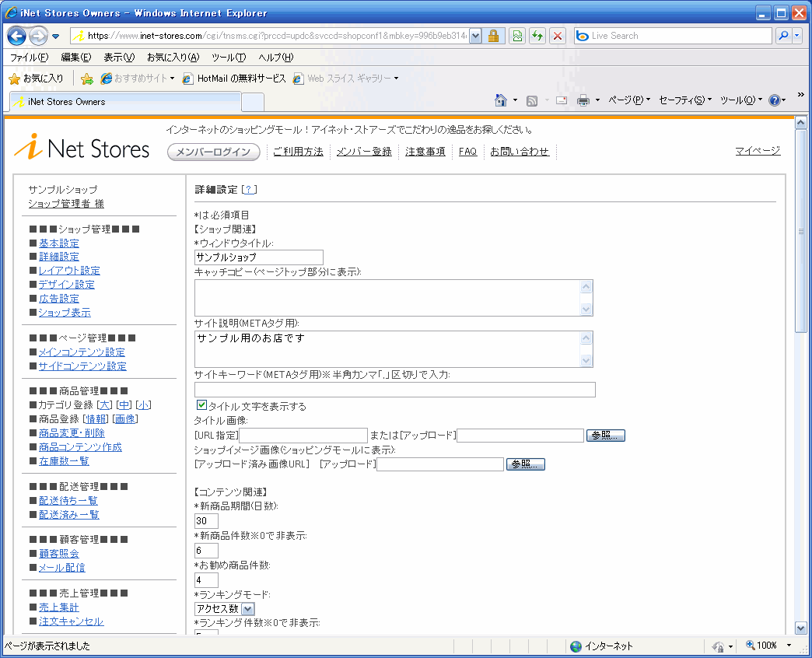Expand the ランキングモード dropdown
Screen dimensions: 812x658
(x=248, y=609)
